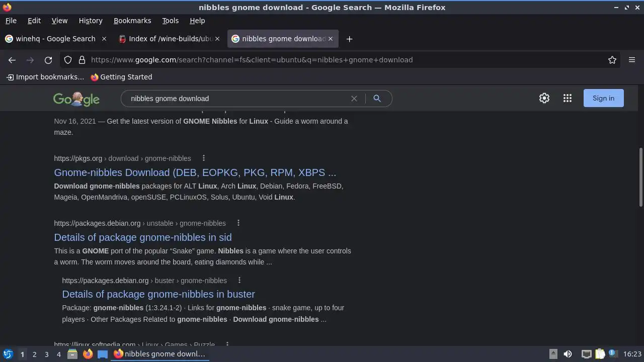Open the File menu
This screenshot has height=362, width=644.
click(x=11, y=21)
